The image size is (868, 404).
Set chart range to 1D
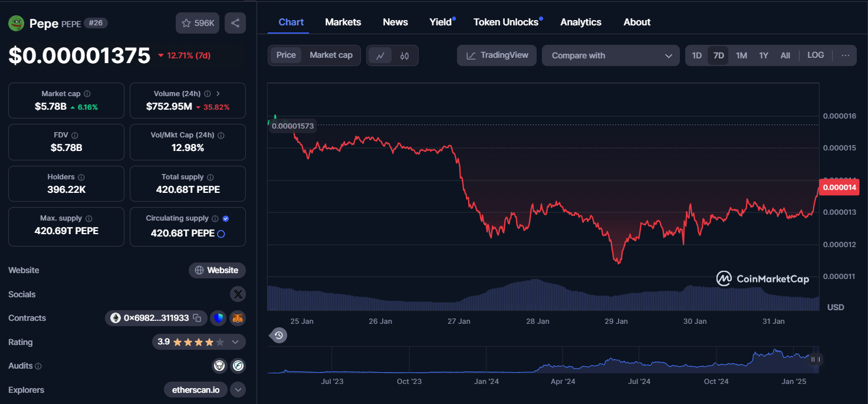pos(696,55)
